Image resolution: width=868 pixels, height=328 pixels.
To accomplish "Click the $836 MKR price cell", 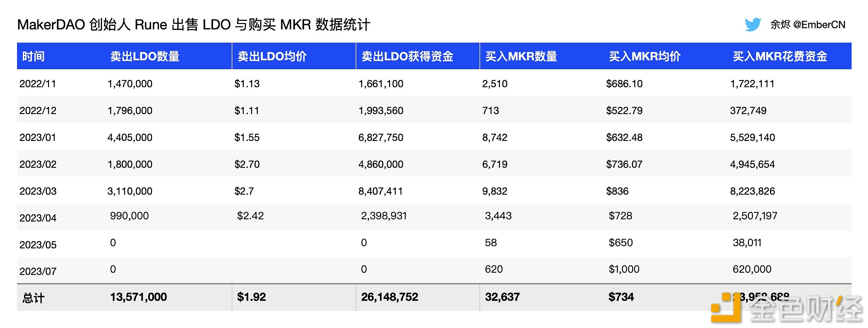I will tap(617, 191).
